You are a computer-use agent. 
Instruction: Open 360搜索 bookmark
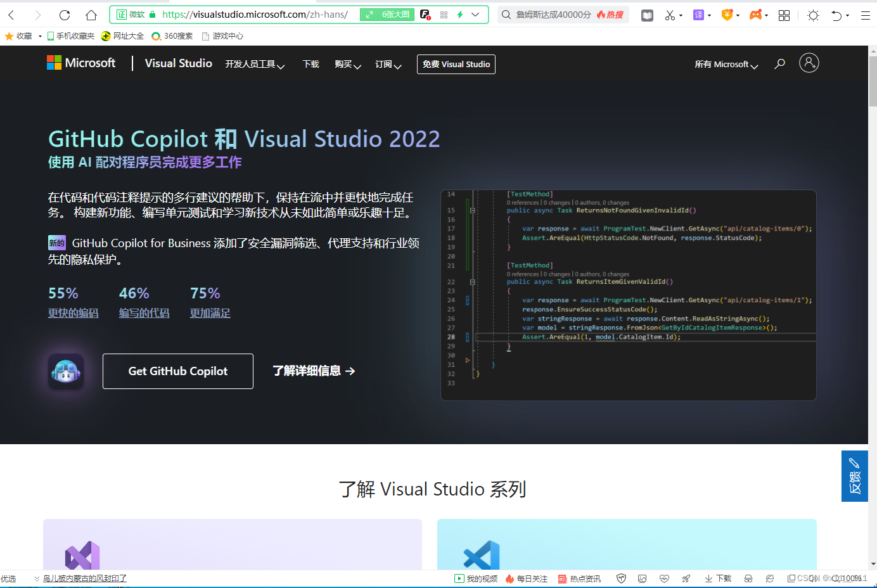[x=172, y=36]
